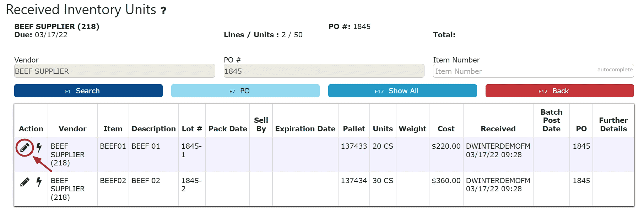Focus the Item Number autocomplete field

click(533, 71)
